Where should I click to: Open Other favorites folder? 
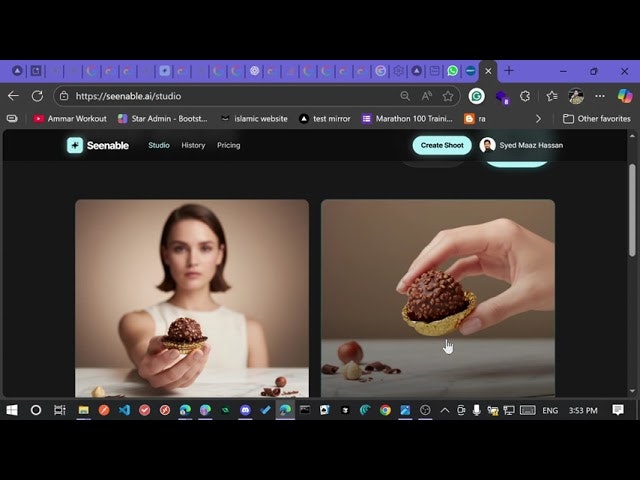[x=597, y=119]
